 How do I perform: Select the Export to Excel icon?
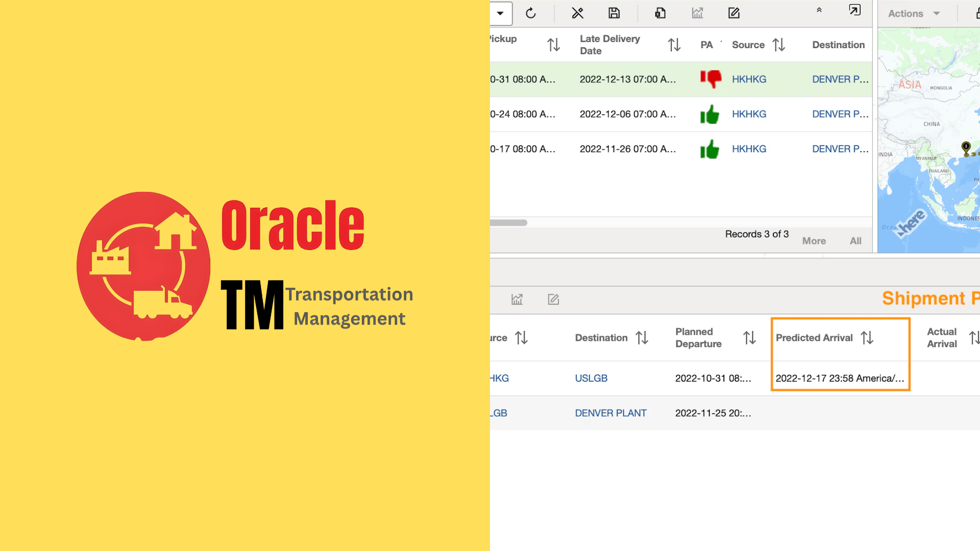click(x=660, y=13)
